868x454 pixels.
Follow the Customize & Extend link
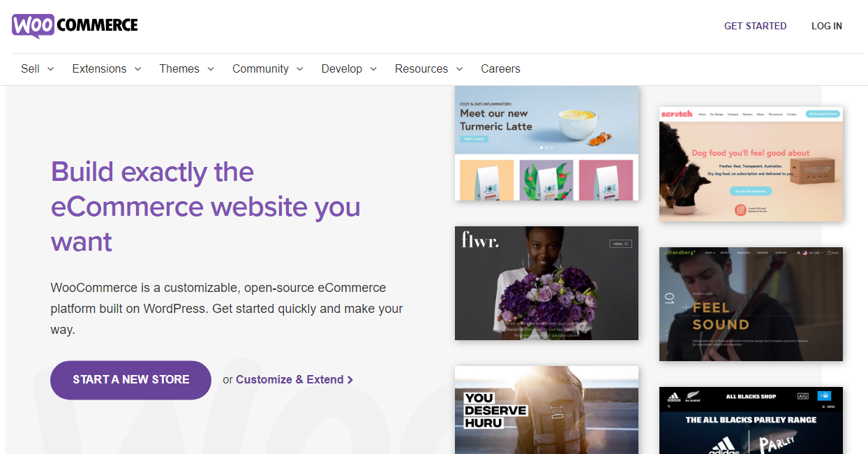tap(290, 379)
